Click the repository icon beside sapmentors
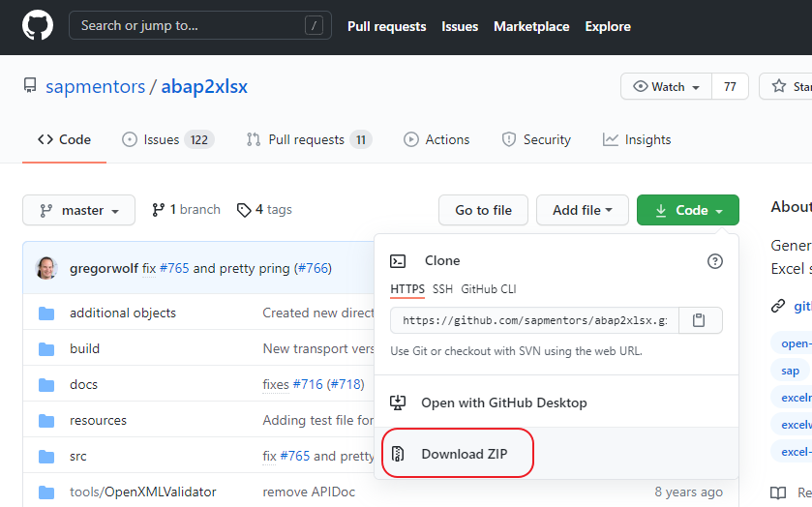 click(x=30, y=85)
